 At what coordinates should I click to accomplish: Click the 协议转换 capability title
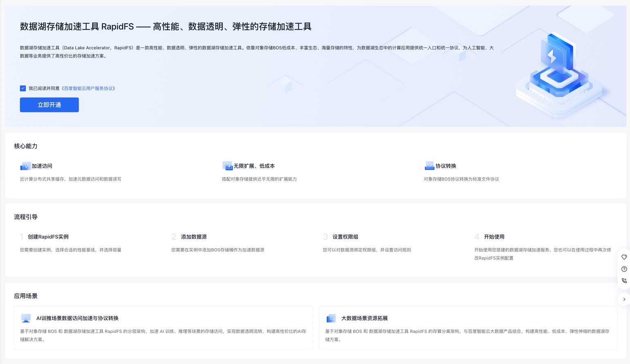[446, 166]
